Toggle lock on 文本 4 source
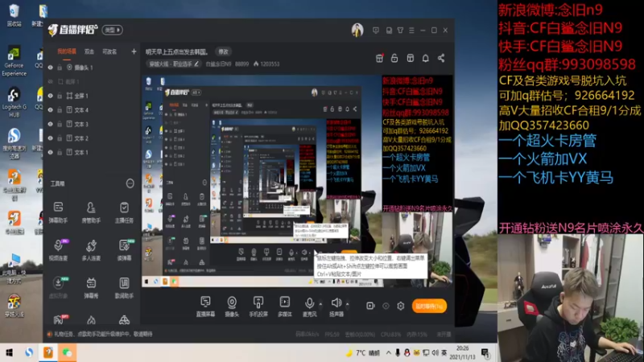 click(60, 110)
